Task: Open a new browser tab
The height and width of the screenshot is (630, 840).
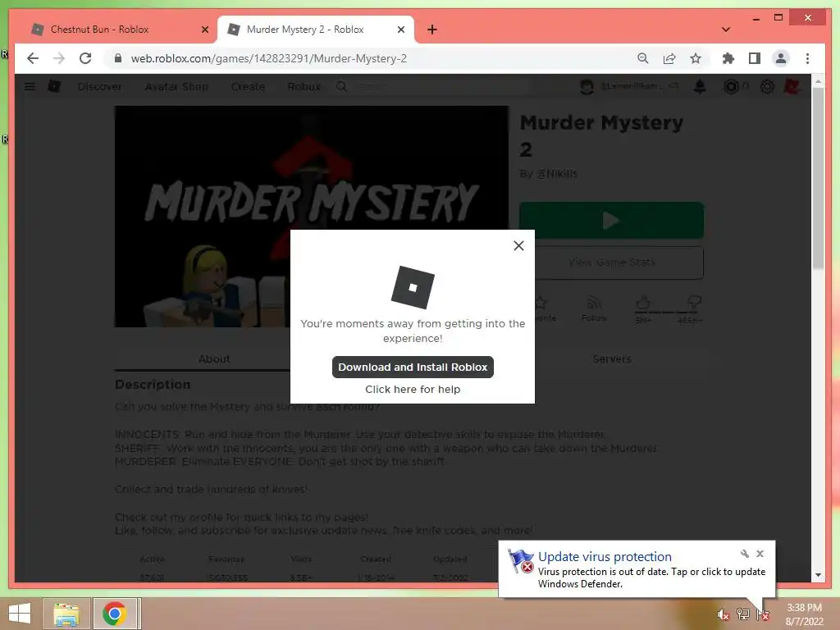Action: point(432,30)
